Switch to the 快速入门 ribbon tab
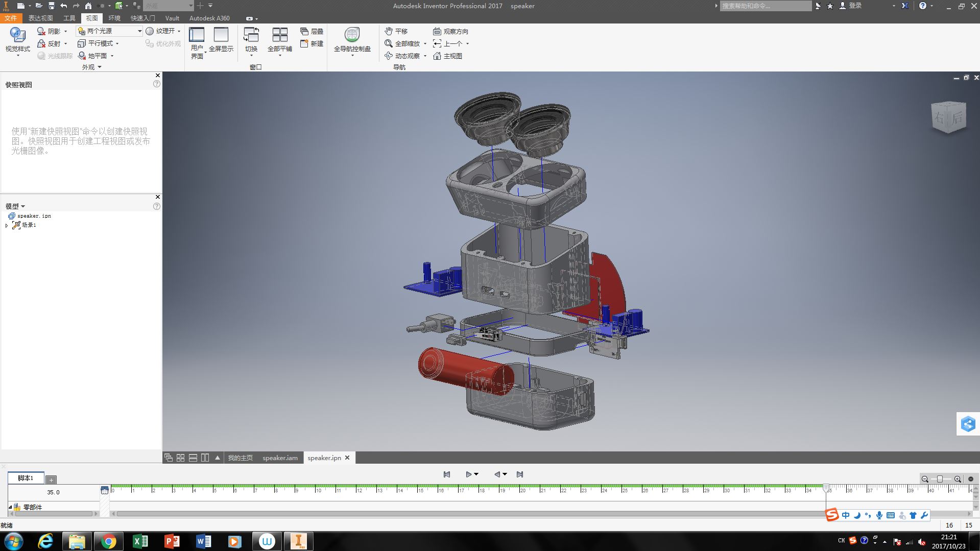Screen dimensions: 980x551 143,18
